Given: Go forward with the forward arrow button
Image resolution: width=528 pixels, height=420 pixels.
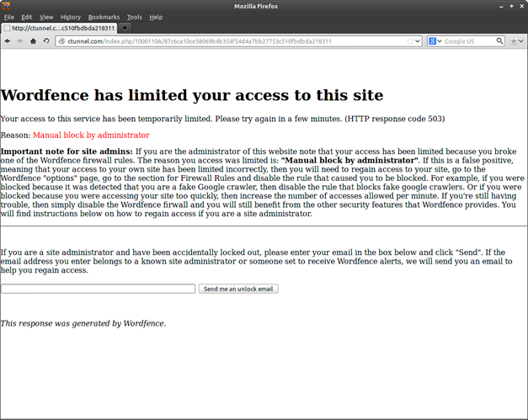Looking at the screenshot, I should coord(20,41).
